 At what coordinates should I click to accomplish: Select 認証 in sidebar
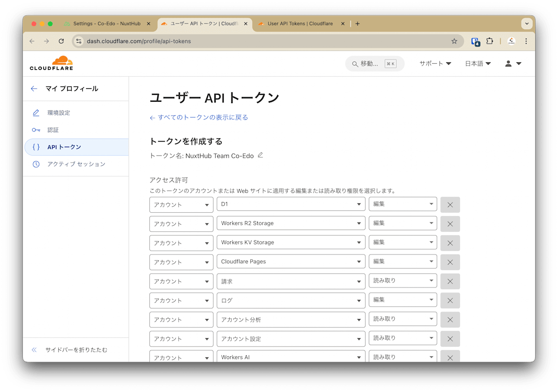tap(53, 130)
